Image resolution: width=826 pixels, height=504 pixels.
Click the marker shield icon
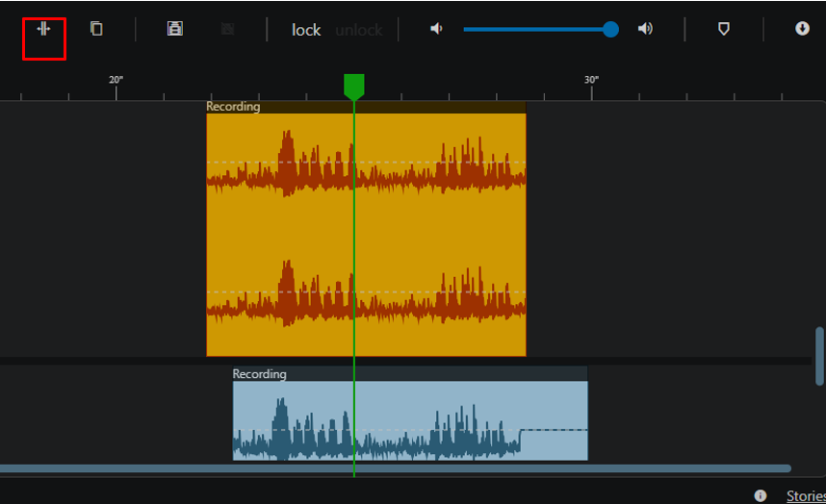point(724,29)
